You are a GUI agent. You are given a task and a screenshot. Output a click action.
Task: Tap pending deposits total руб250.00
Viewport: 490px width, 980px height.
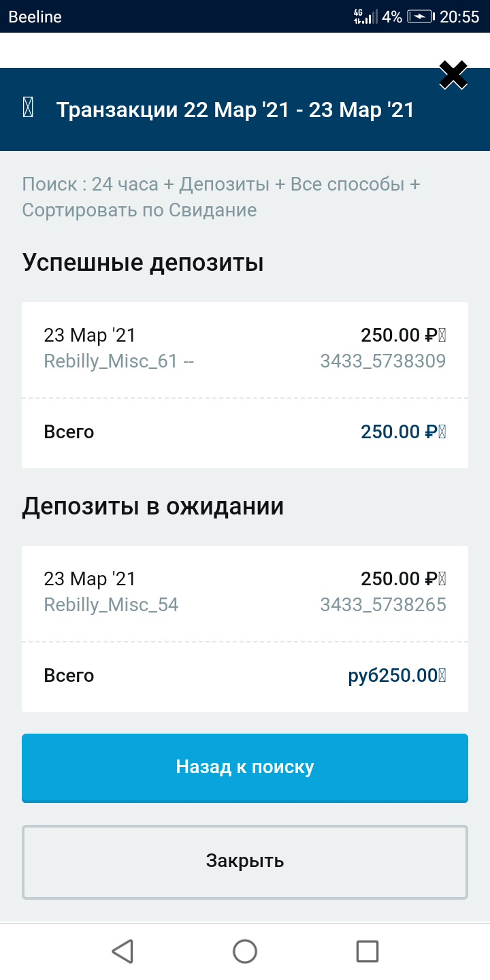tap(396, 676)
